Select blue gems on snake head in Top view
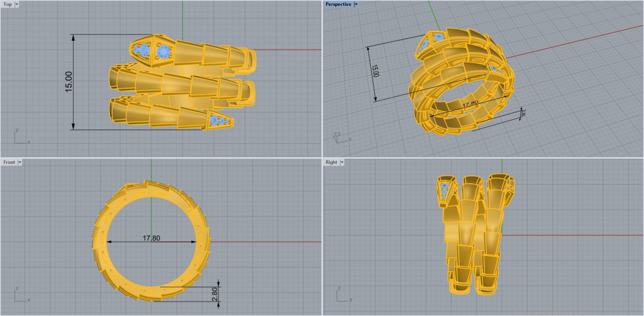Viewport: 644px width, 316px height. click(152, 51)
